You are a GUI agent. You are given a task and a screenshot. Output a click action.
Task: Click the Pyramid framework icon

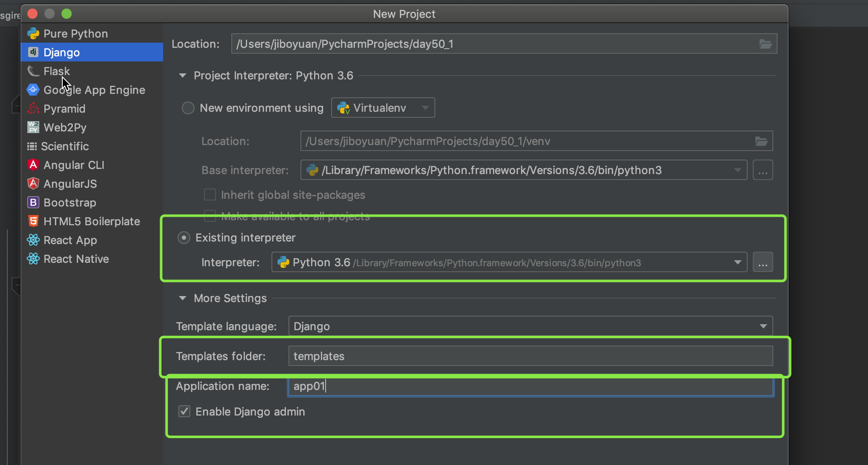coord(33,109)
